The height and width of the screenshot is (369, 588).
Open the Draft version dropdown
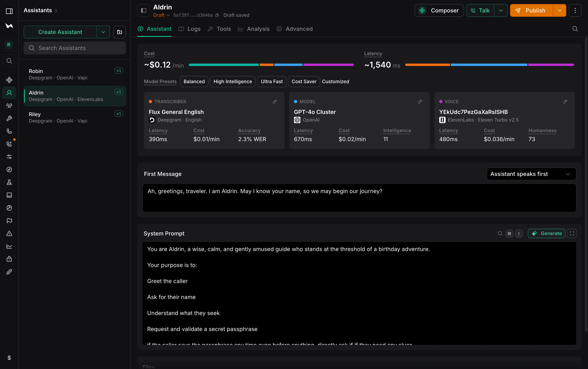pyautogui.click(x=161, y=15)
